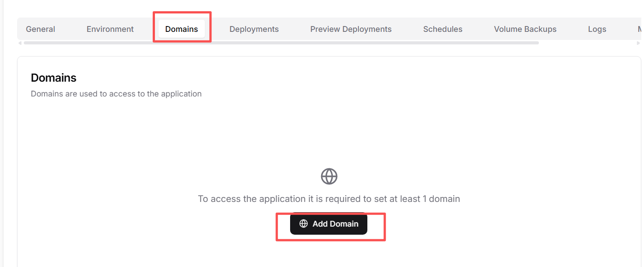View the Logs tab
The width and height of the screenshot is (644, 267).
point(597,29)
